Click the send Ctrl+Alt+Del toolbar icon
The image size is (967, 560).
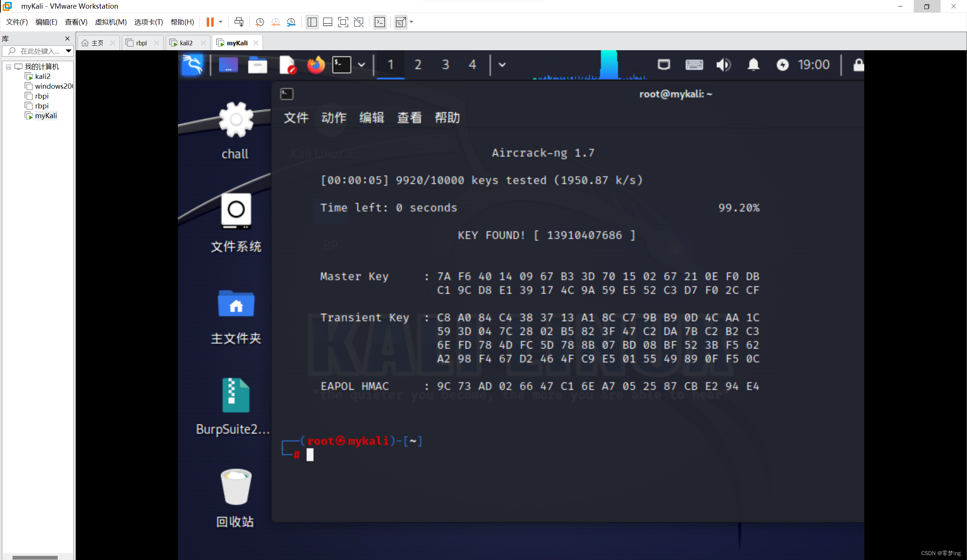[x=239, y=22]
